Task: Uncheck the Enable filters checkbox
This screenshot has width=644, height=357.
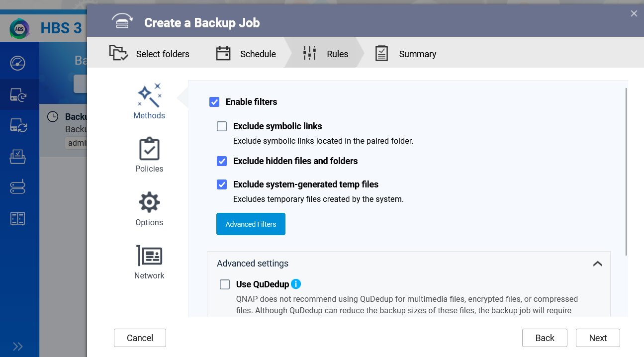Action: tap(214, 102)
